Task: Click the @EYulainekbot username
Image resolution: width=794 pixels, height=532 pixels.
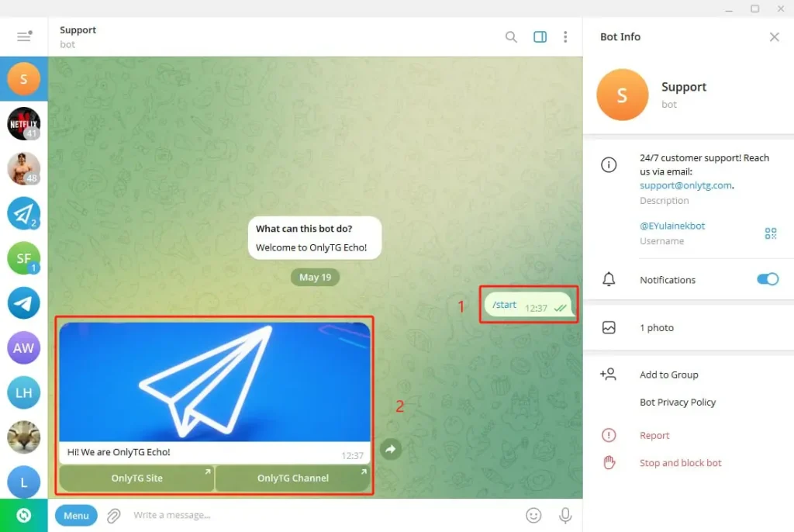Action: pyautogui.click(x=672, y=226)
